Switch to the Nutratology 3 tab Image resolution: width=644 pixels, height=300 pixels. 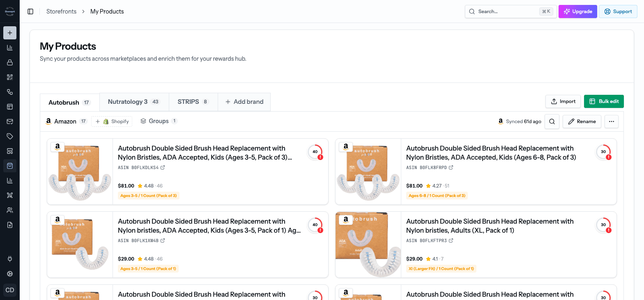(x=134, y=102)
